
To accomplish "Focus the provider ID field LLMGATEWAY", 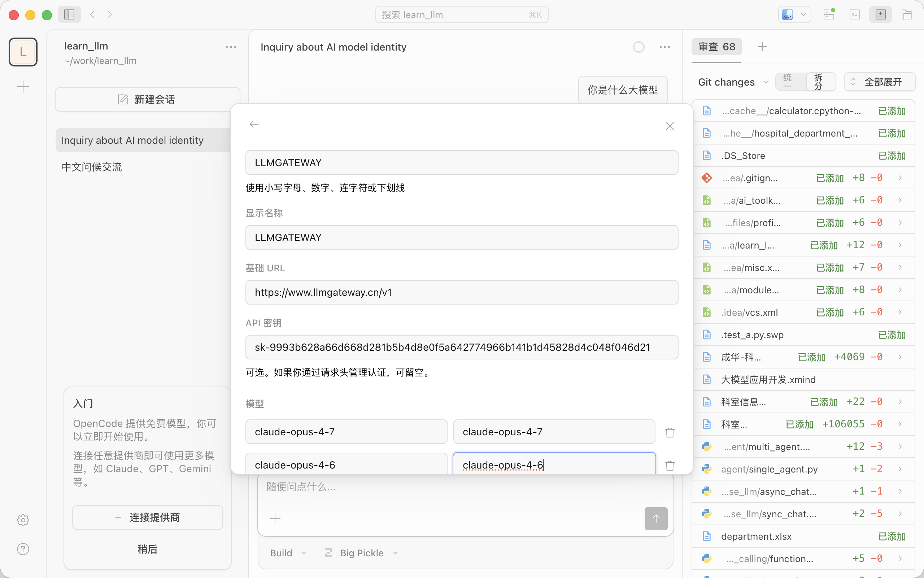I will tap(462, 163).
